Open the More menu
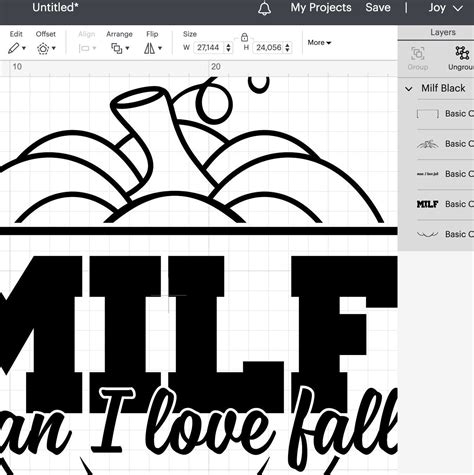The image size is (474, 475). 319,43
